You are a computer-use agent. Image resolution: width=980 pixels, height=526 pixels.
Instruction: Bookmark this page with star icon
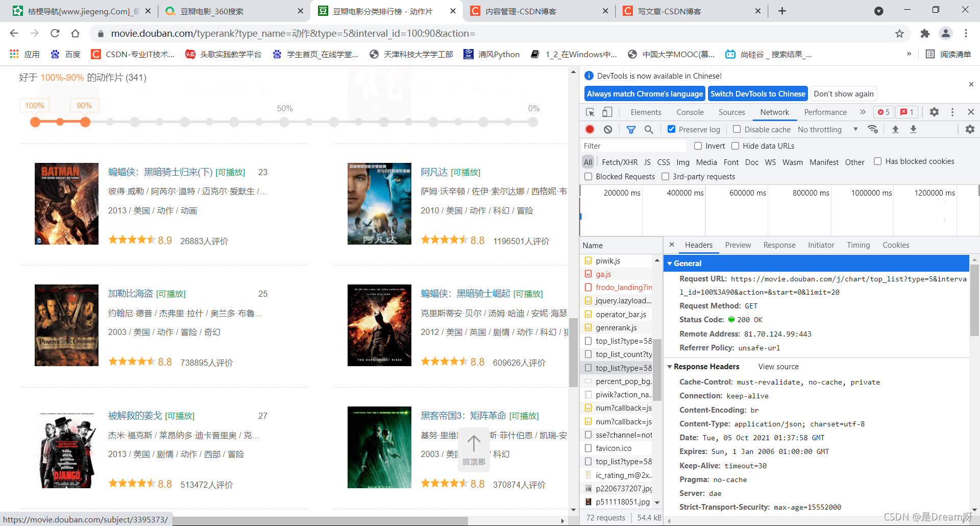tap(899, 33)
